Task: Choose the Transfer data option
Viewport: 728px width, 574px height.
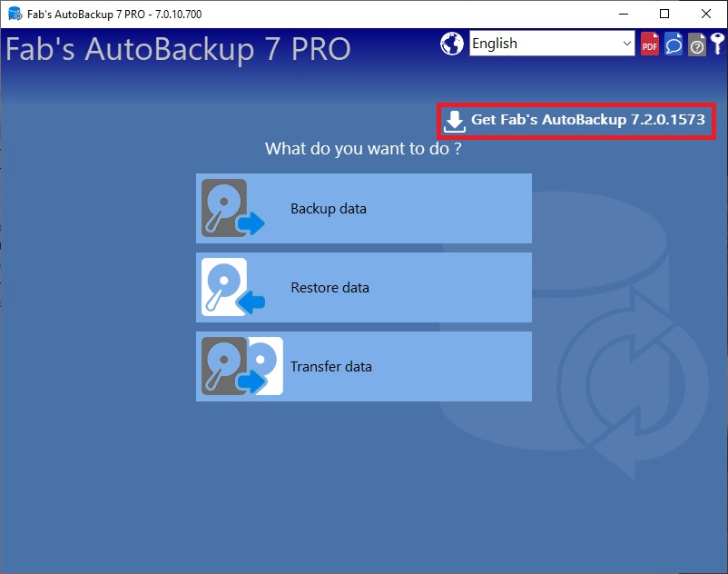Action: coord(363,366)
